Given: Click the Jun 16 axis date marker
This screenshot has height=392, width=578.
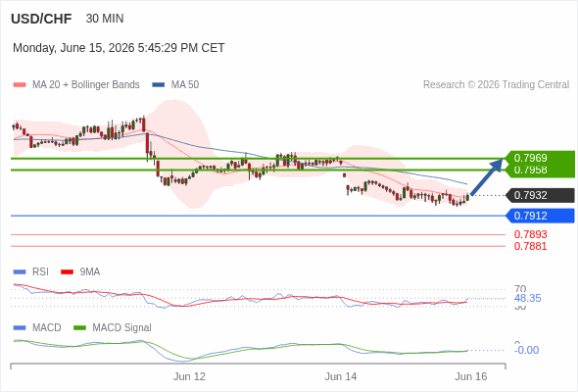Looking at the screenshot, I should tap(471, 376).
